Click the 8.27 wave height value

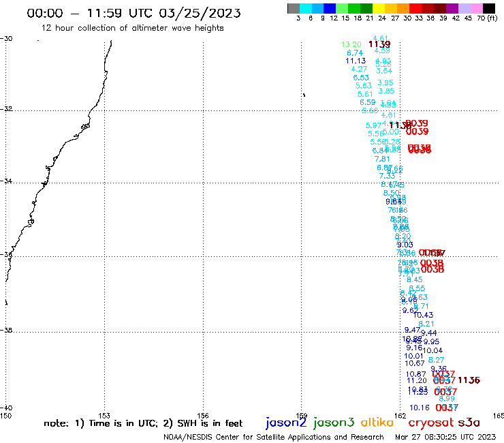click(436, 360)
